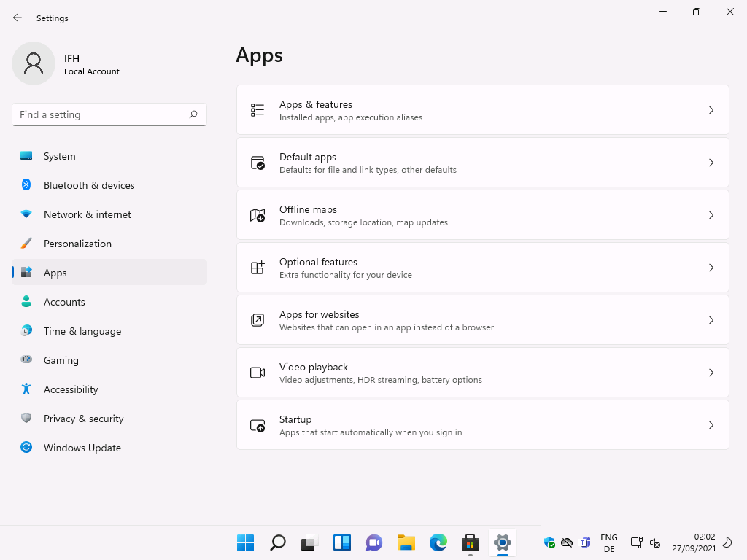Open taskbar Search

pos(278,542)
